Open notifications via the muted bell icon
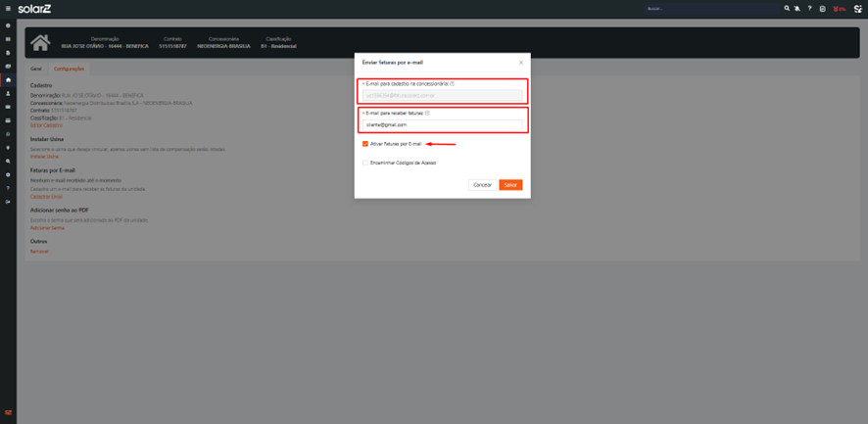This screenshot has height=424, width=868. [797, 9]
